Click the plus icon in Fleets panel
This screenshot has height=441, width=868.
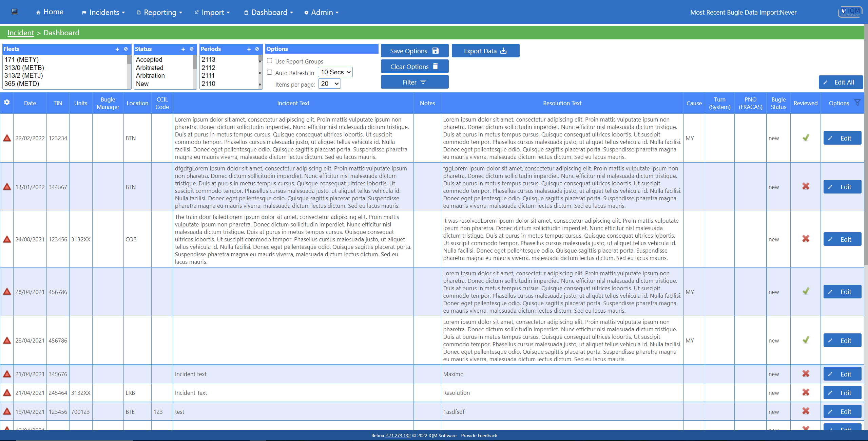(117, 49)
